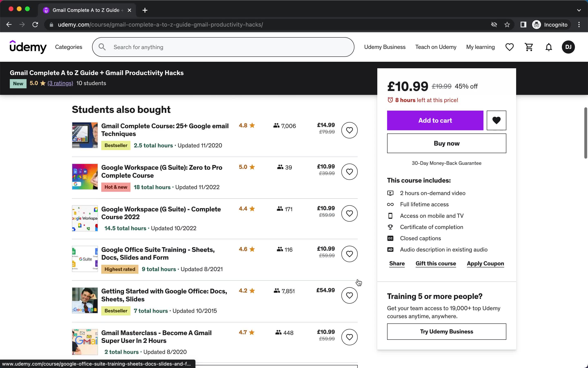Open Udemy Business link

tap(385, 47)
